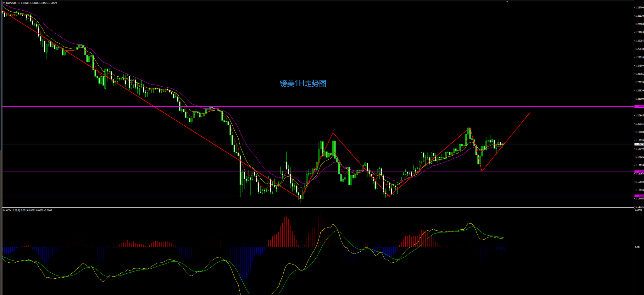Image resolution: width=644 pixels, height=295 pixels.
Task: Click the triangle arrow beside GBPUSD,H1
Action: pos(4,3)
